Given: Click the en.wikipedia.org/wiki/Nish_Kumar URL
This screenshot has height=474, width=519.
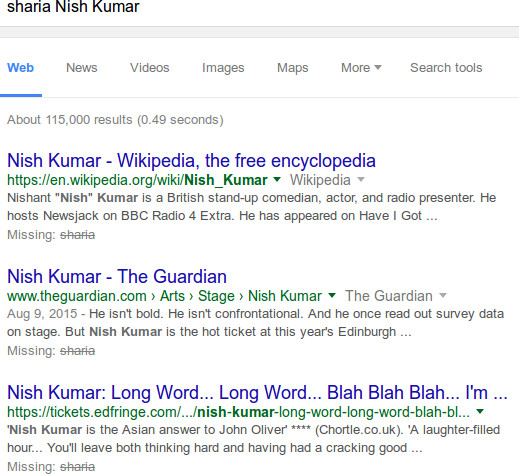Looking at the screenshot, I should pyautogui.click(x=137, y=180).
